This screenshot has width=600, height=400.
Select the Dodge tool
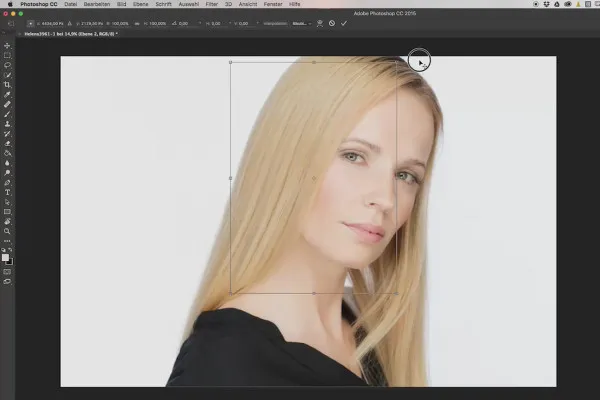[7, 173]
